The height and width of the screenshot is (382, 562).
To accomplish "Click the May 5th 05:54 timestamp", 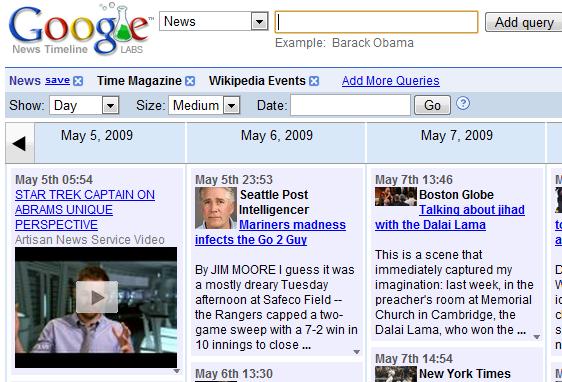I will [x=54, y=180].
